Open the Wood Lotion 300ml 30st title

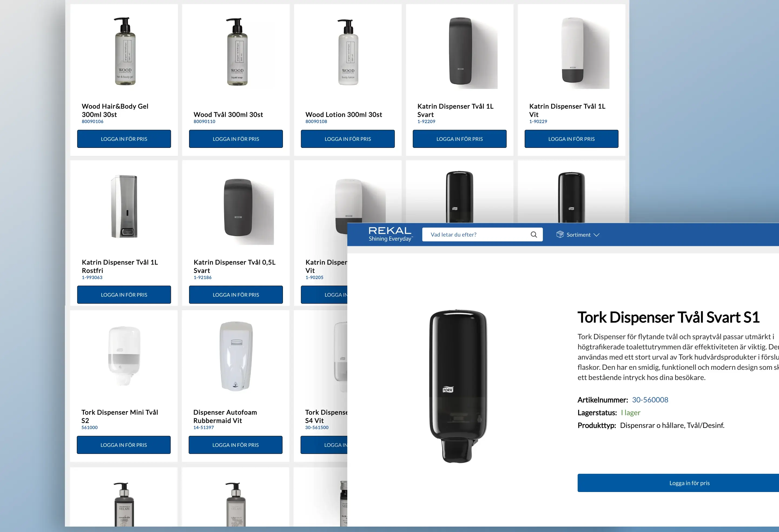point(344,115)
